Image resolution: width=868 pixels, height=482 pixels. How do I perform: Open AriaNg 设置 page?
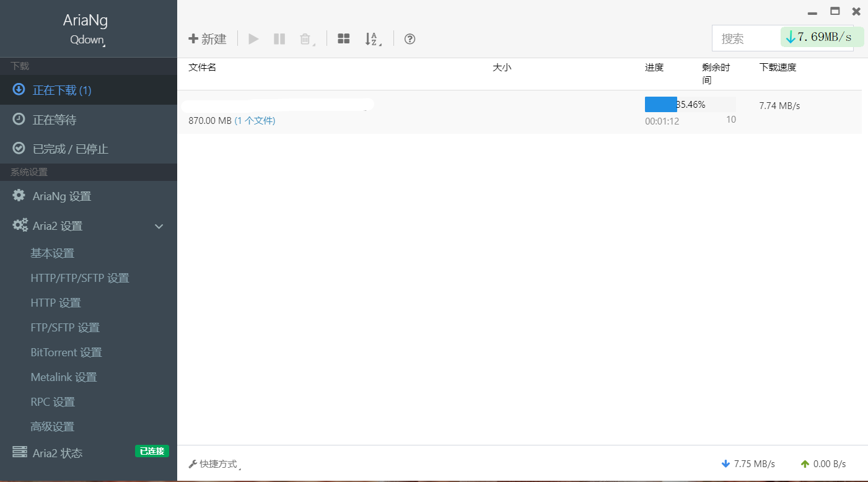point(89,196)
